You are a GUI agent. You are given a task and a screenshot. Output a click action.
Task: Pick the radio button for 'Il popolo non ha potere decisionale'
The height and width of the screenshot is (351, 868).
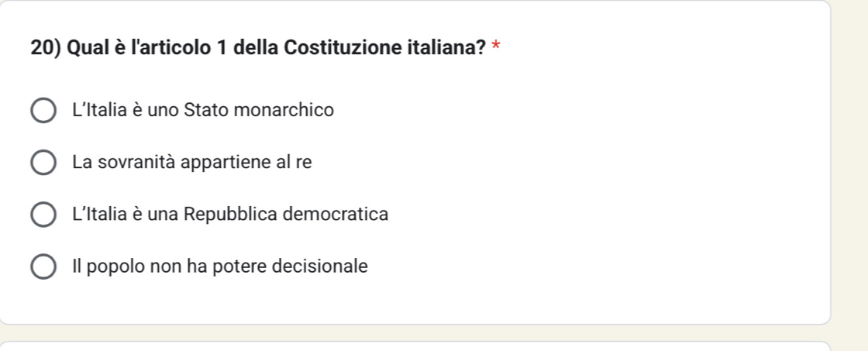point(43,267)
